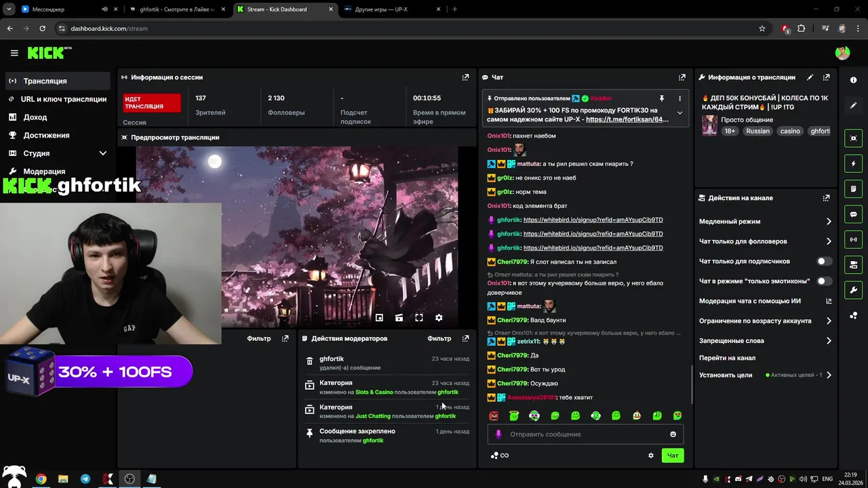Open the hamburger menu beside the Kick logo
The height and width of the screenshot is (488, 868).
14,53
